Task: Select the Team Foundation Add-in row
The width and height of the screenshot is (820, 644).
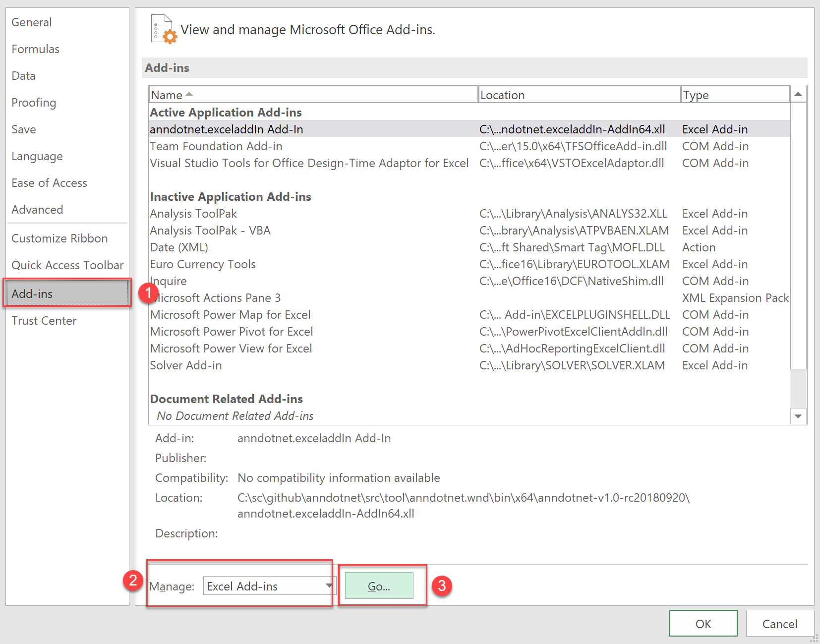Action: 469,146
